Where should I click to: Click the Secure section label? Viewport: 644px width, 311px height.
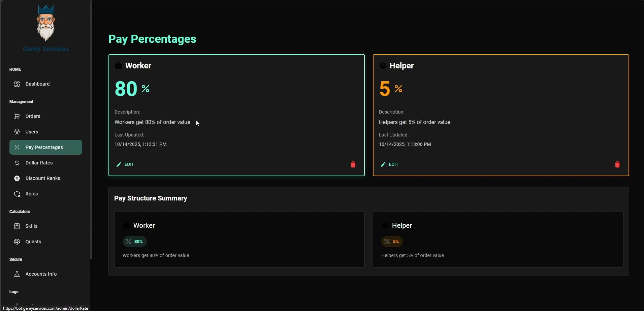pos(16,259)
